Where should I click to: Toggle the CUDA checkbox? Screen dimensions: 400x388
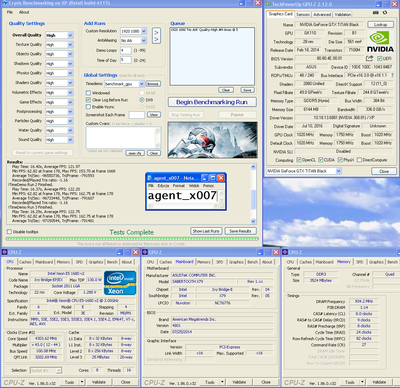coord(321,160)
